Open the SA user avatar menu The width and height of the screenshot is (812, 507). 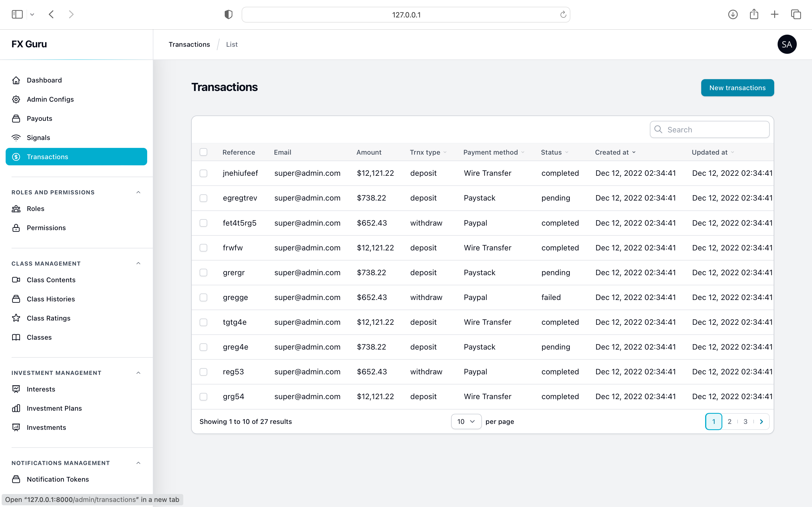[787, 44]
